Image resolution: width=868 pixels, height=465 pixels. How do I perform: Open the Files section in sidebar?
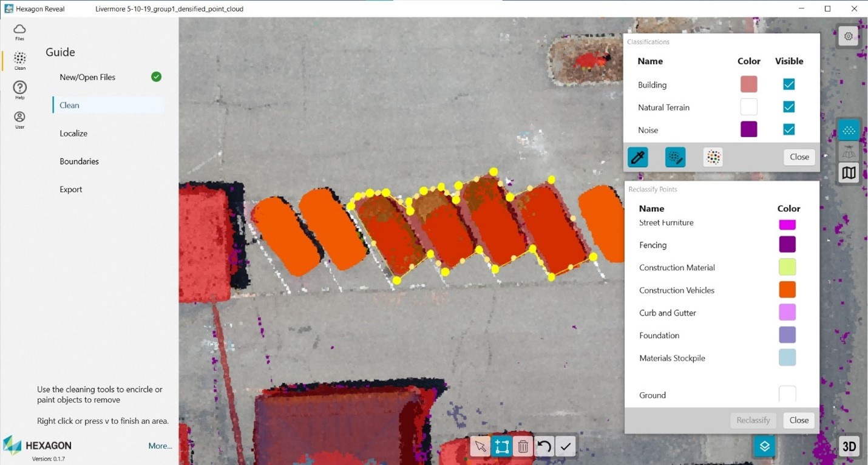(20, 32)
